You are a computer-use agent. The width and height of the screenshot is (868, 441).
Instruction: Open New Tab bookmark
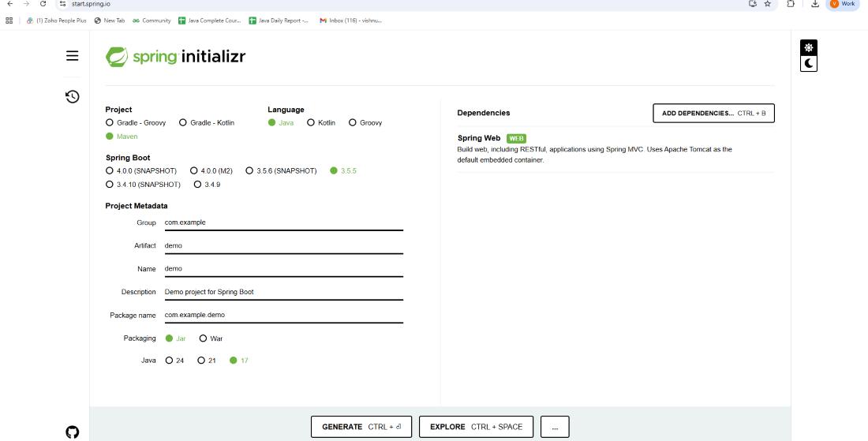[x=110, y=21]
